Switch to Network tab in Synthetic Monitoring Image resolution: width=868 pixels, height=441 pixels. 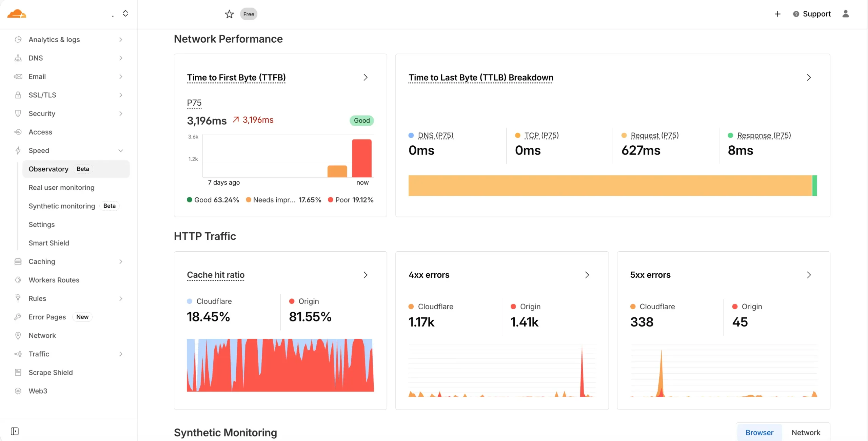[x=806, y=433]
